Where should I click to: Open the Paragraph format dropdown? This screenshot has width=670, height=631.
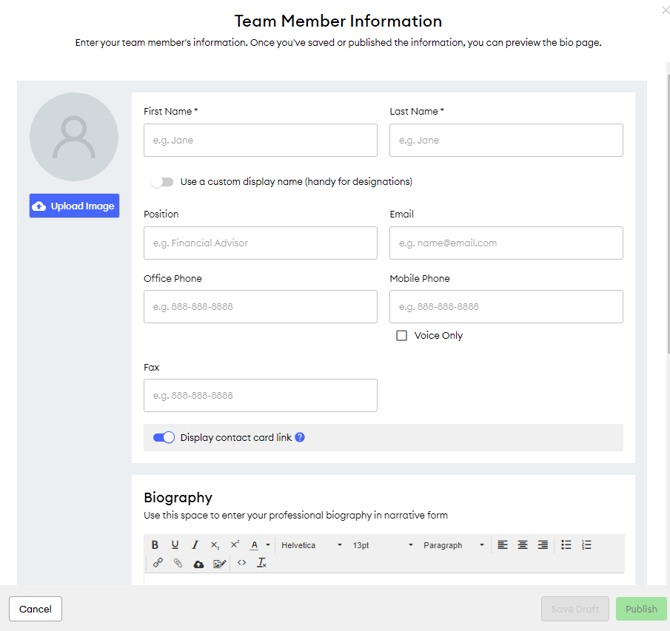click(x=453, y=545)
